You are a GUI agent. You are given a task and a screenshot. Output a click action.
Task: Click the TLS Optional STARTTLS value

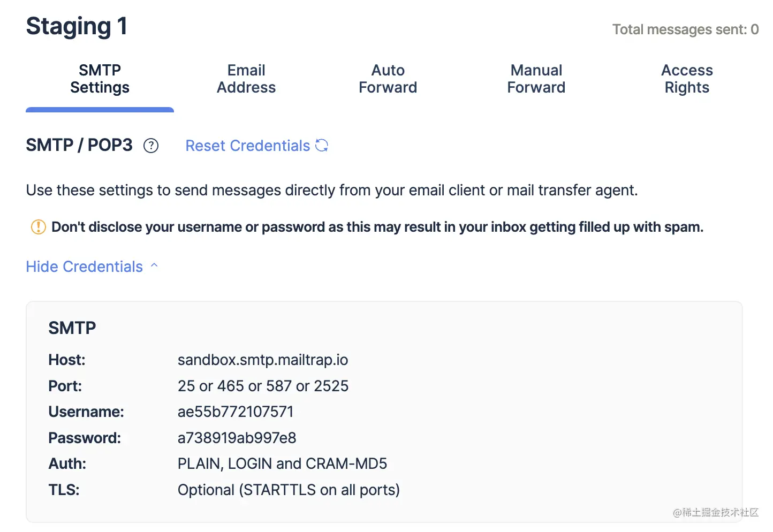(289, 490)
